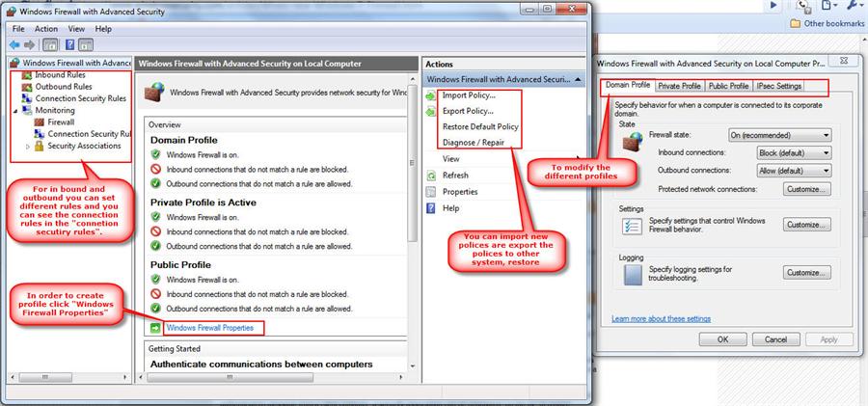Image resolution: width=868 pixels, height=406 pixels.
Task: Click Customize for Protected network connections
Action: [807, 189]
